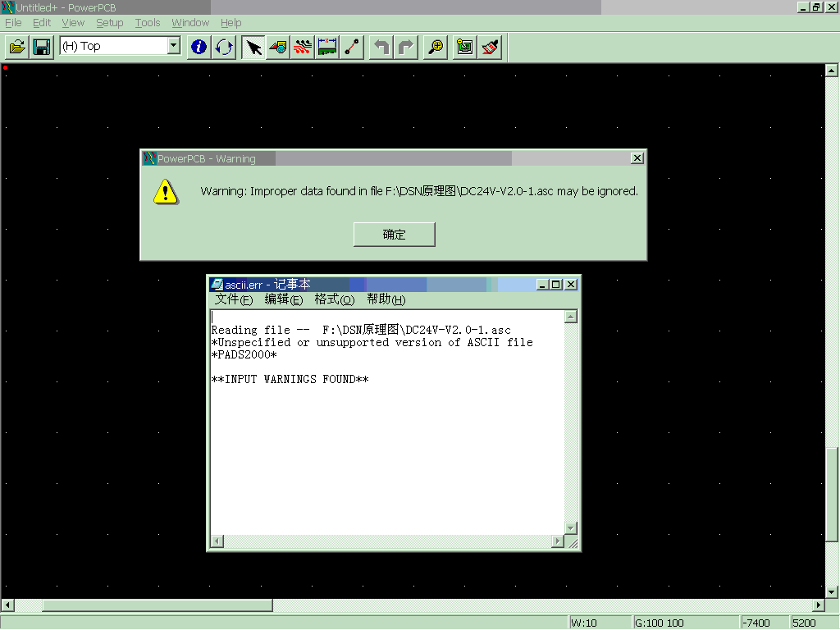
Task: Click Notepad horizontal scrollbar left arrow
Action: click(x=217, y=541)
